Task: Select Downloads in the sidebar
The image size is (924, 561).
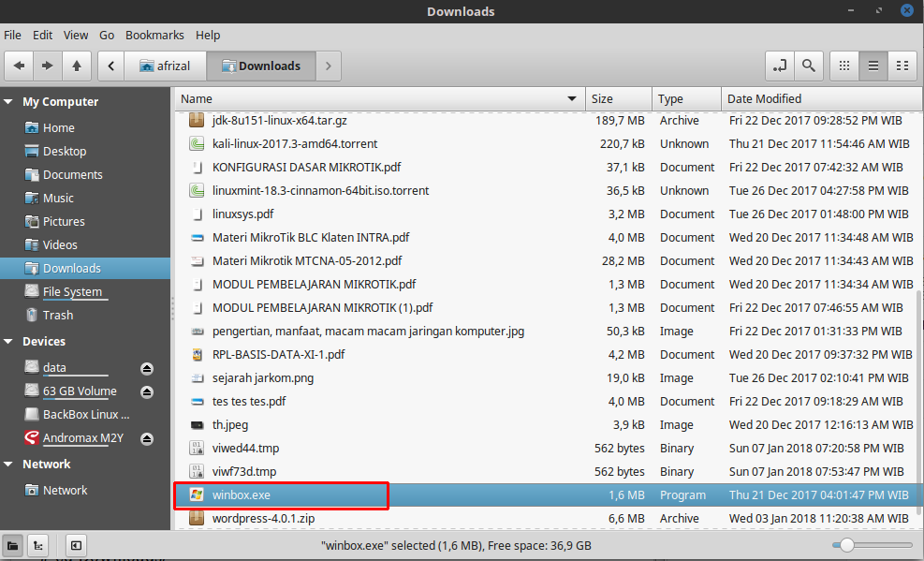Action: coord(85,268)
